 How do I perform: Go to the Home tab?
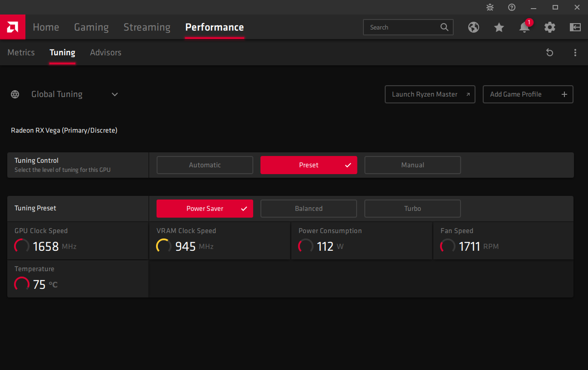(x=46, y=27)
